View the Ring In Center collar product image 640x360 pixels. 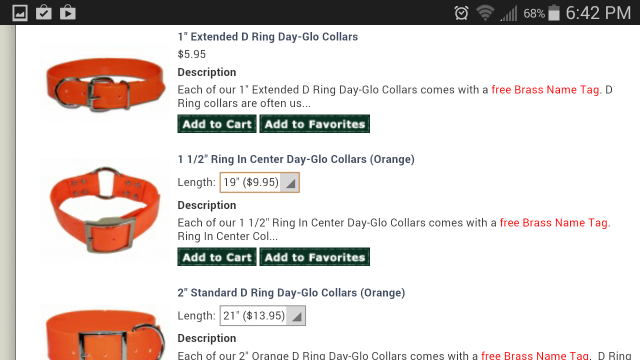point(104,209)
